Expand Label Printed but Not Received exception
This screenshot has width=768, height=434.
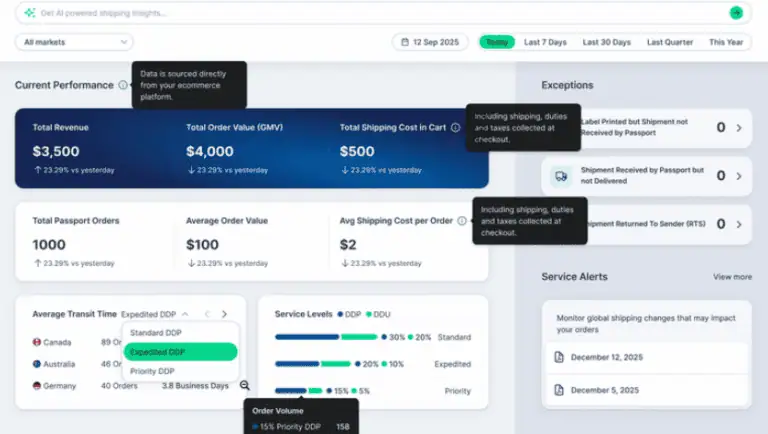tap(738, 128)
